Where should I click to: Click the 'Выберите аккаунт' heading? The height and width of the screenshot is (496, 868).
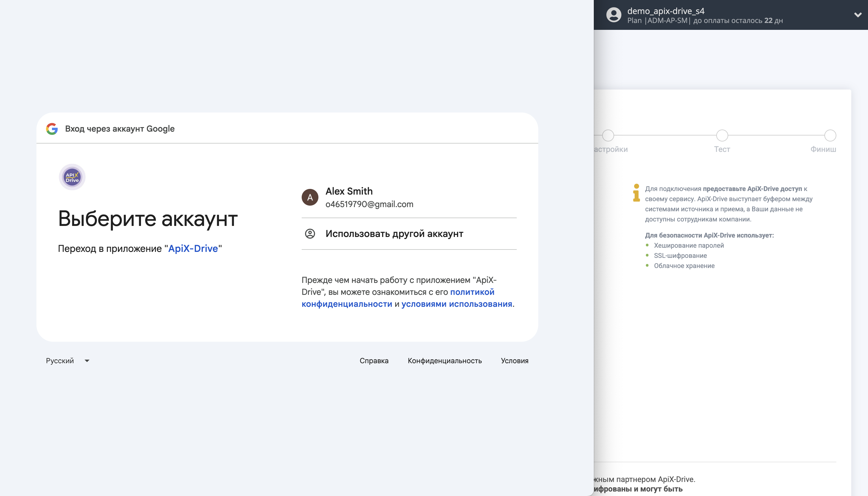click(148, 219)
